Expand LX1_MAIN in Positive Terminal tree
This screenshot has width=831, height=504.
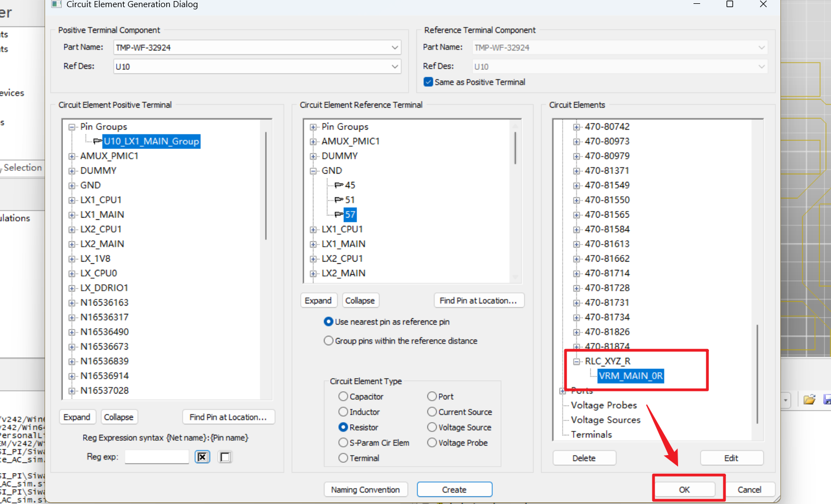(71, 215)
